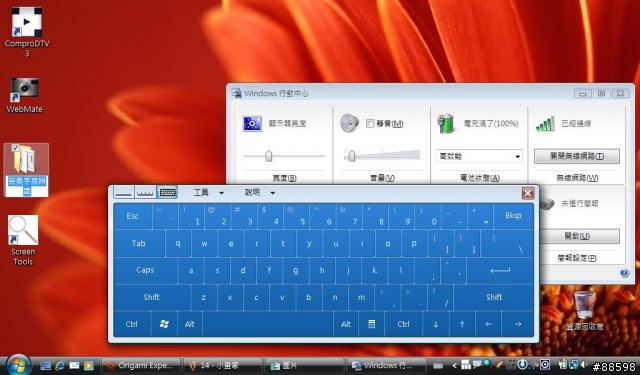Tap the up arrow key
This screenshot has width=640, height=375.
[x=462, y=324]
